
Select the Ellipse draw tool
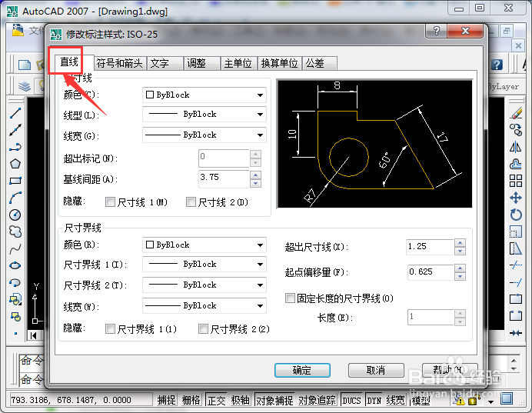pyautogui.click(x=15, y=265)
